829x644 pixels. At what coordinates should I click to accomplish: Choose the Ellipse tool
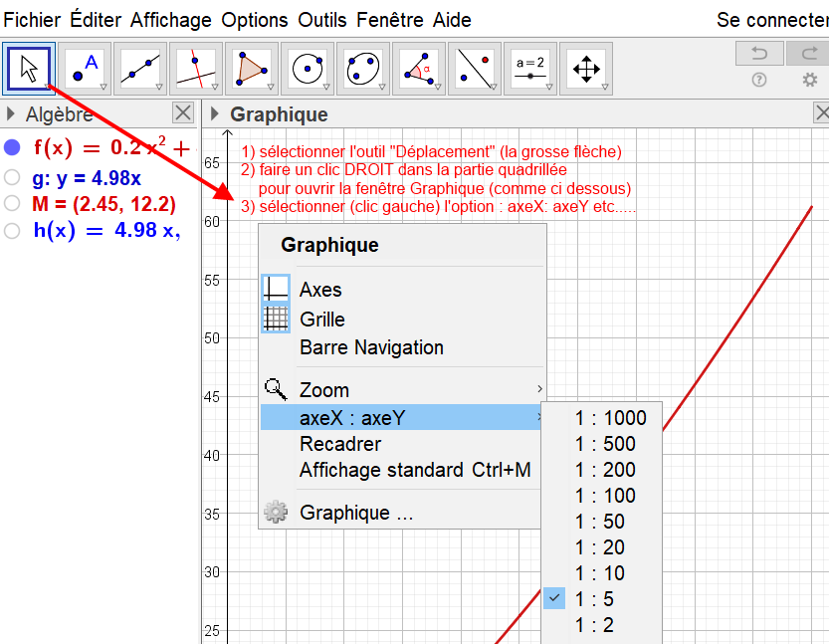[363, 69]
